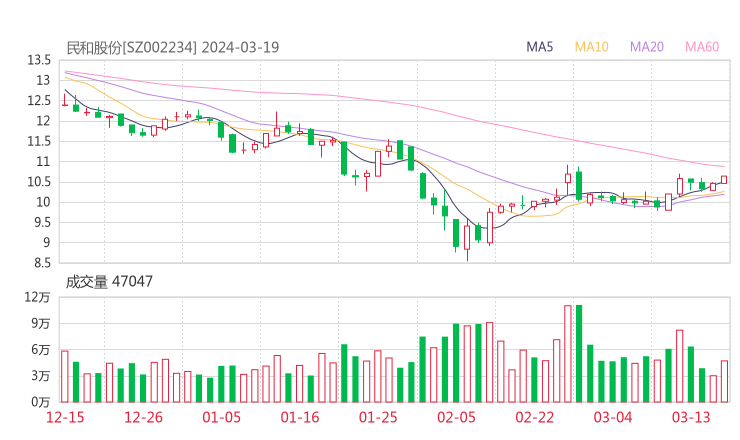740x440 pixels.
Task: Click the 6万 volume axis value
Action: coord(41,350)
